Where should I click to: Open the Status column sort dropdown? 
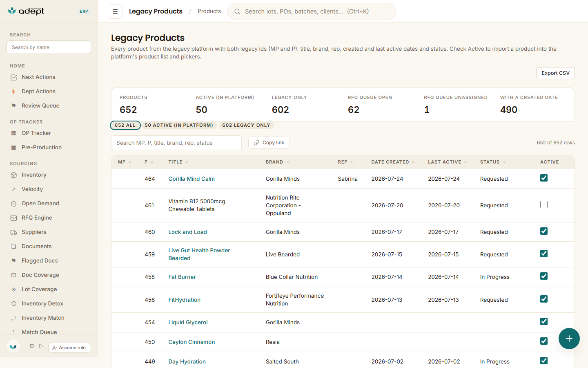[504, 162]
